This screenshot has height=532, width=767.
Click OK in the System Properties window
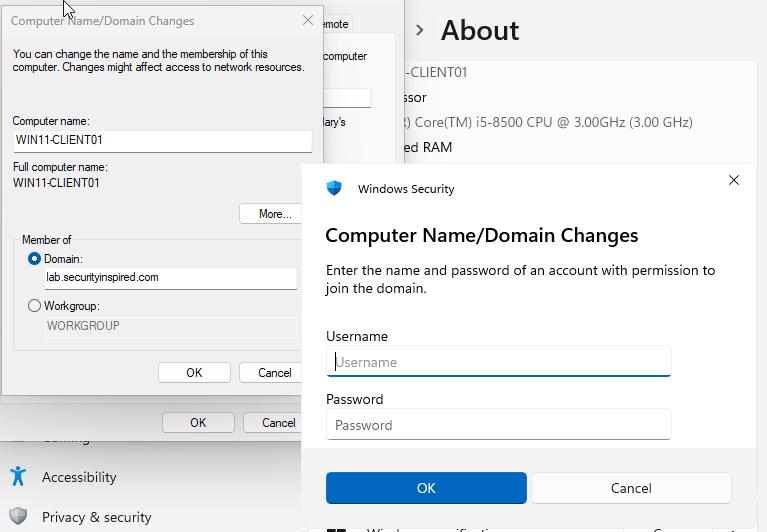pyautogui.click(x=198, y=422)
